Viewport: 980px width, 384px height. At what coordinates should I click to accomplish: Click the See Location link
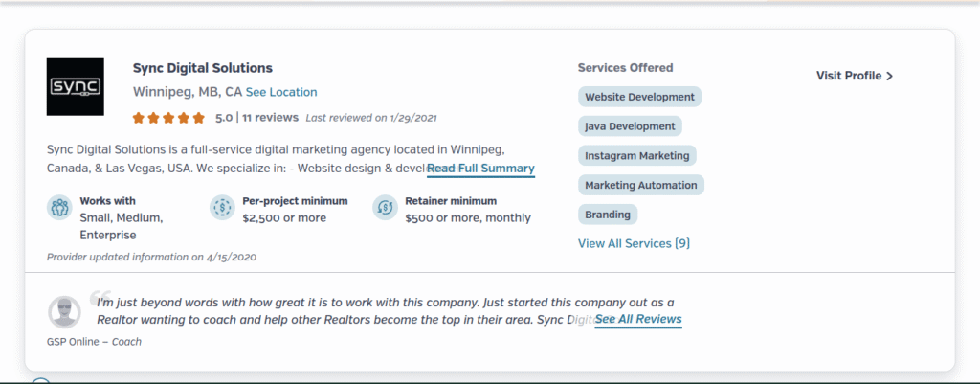tap(281, 92)
